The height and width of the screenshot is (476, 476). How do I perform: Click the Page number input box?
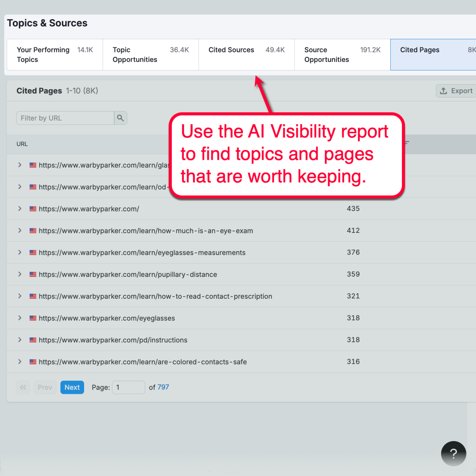129,387
